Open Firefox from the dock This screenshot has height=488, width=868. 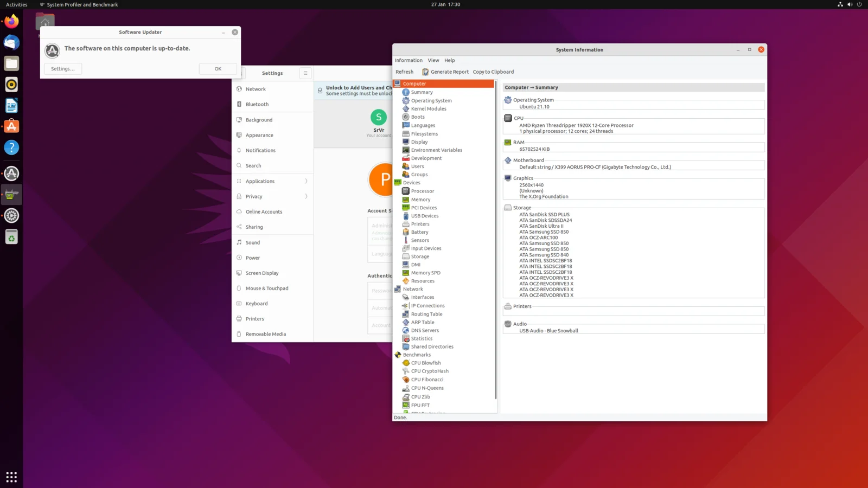pos(11,22)
